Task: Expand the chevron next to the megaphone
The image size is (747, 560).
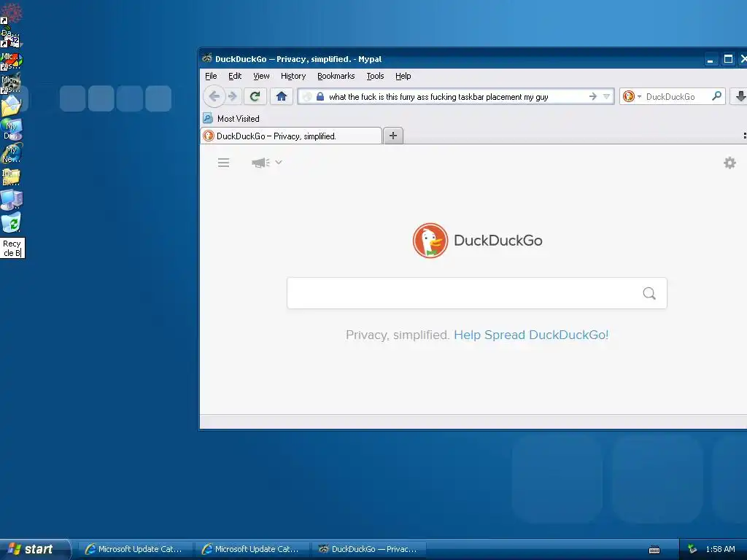Action: 279,163
